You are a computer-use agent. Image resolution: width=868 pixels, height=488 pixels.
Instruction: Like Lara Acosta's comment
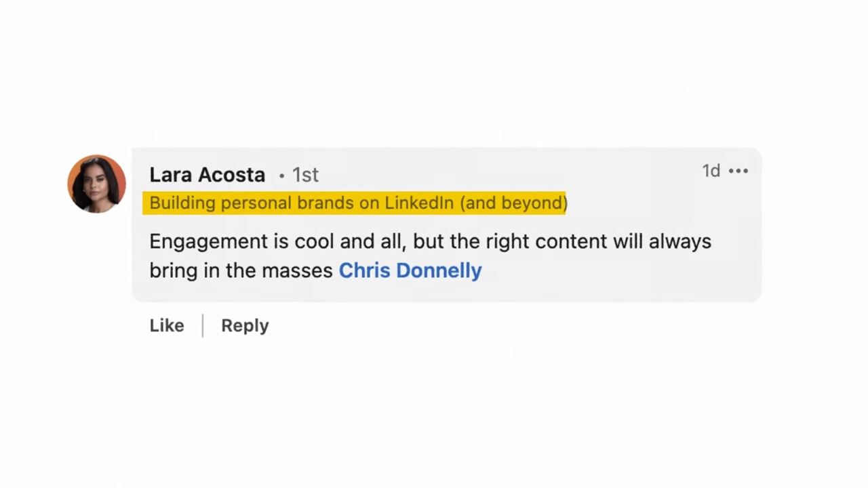point(167,325)
